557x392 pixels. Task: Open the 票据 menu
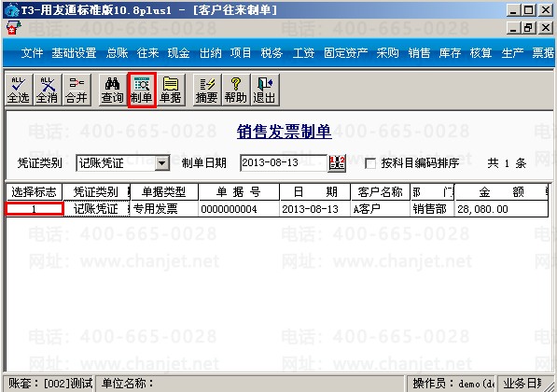(x=543, y=53)
